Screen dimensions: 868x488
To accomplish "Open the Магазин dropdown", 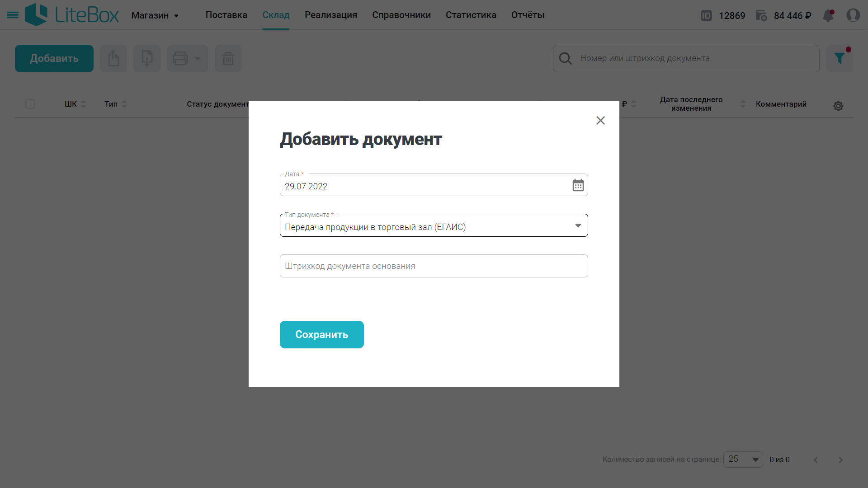I will tap(155, 15).
